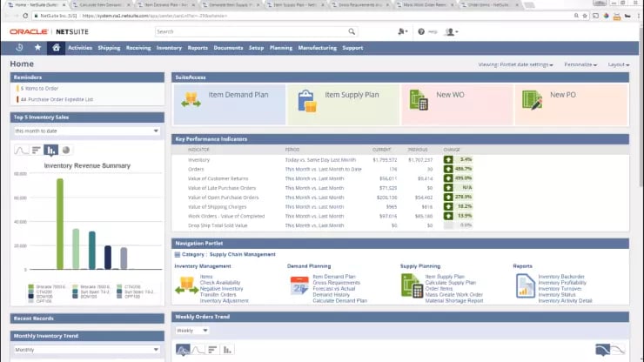The height and width of the screenshot is (362, 644).
Task: Open Mass Create Work Order link
Action: tap(453, 295)
